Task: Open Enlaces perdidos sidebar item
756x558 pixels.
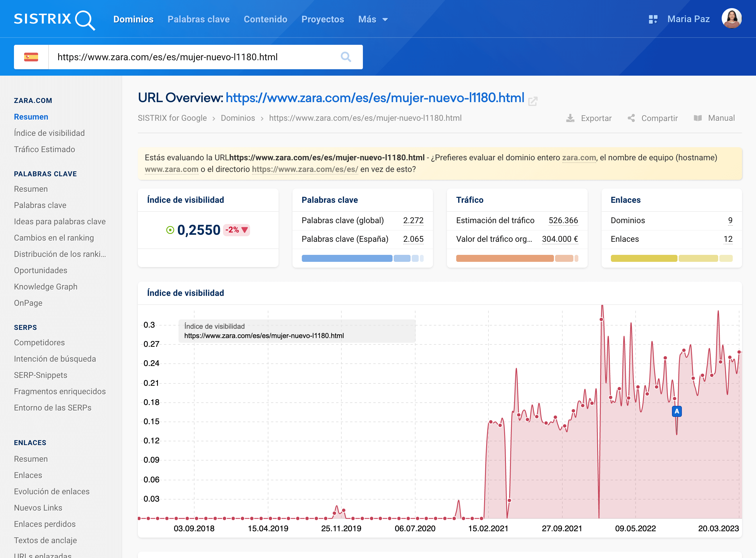Action: click(x=44, y=524)
